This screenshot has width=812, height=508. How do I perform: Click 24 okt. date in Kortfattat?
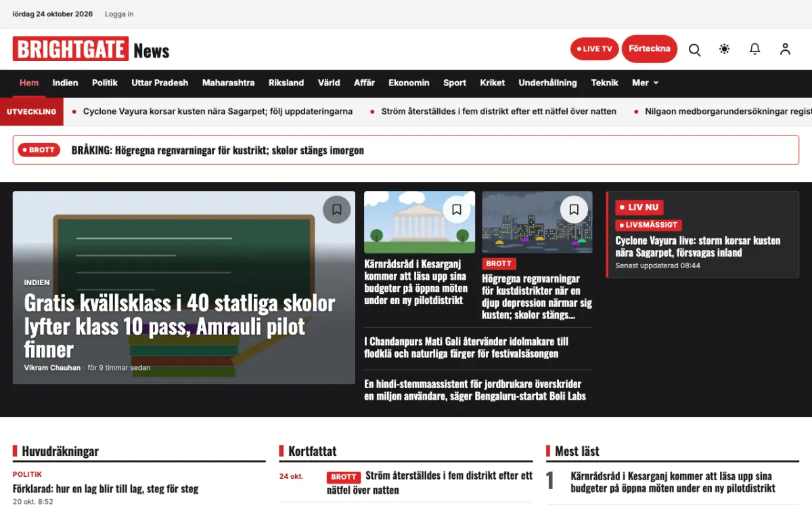coord(291,476)
